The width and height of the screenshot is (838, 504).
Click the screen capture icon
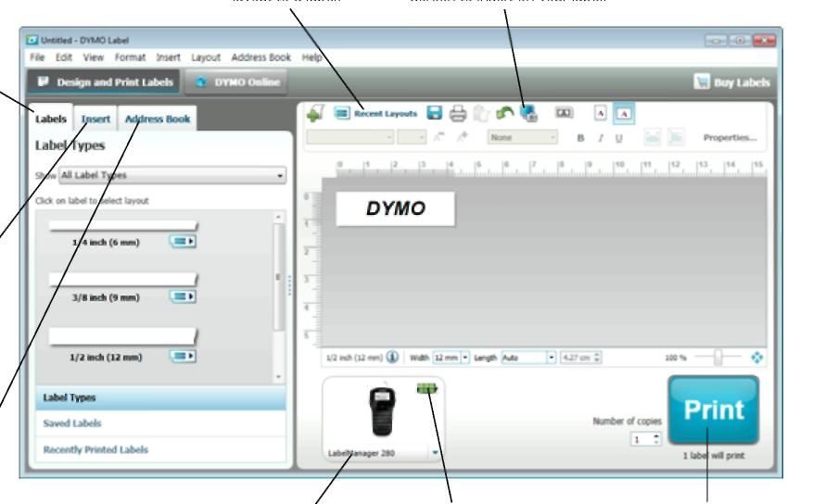coord(528,113)
